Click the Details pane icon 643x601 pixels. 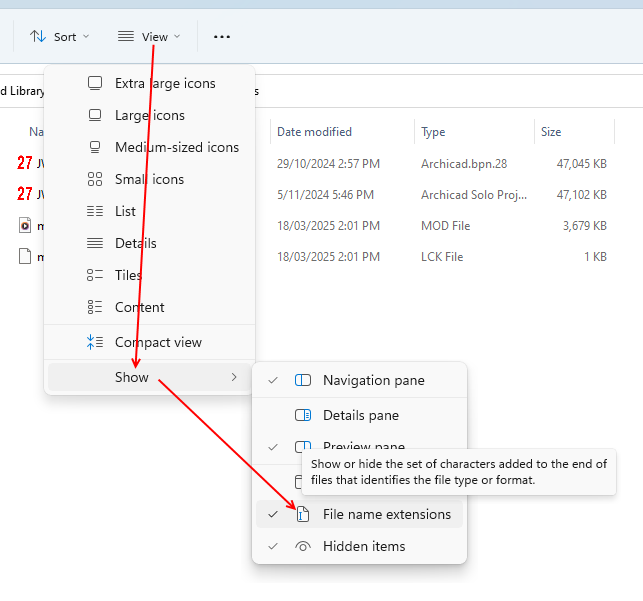[x=303, y=415]
